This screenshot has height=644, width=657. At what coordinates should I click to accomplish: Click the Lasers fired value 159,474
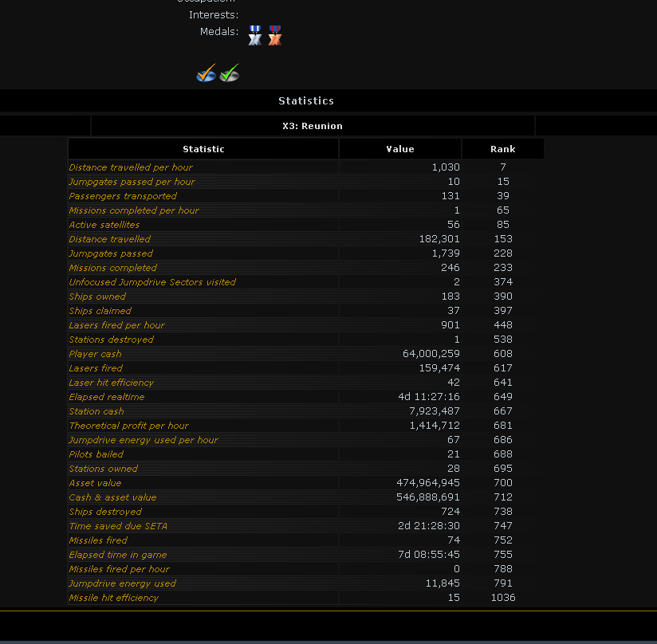coord(439,368)
